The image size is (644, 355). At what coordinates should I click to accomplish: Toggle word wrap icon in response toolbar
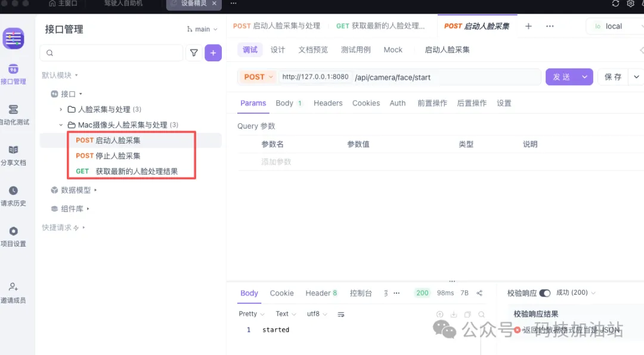[x=341, y=314]
